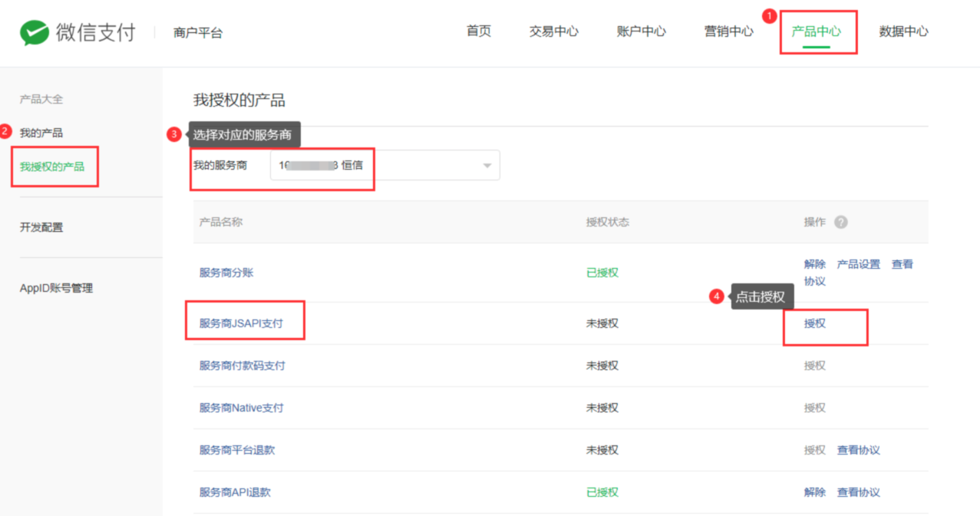
Task: Click the 我的服务商 field label
Action: [220, 165]
